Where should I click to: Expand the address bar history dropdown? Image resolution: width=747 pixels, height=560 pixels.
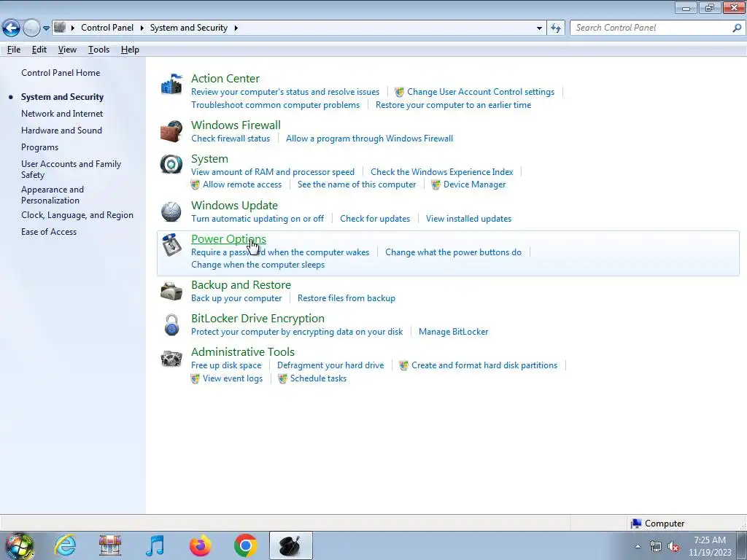coord(539,28)
